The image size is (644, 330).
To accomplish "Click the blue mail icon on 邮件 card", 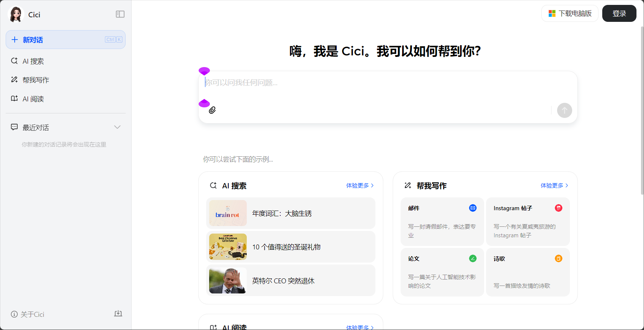I will tap(473, 208).
